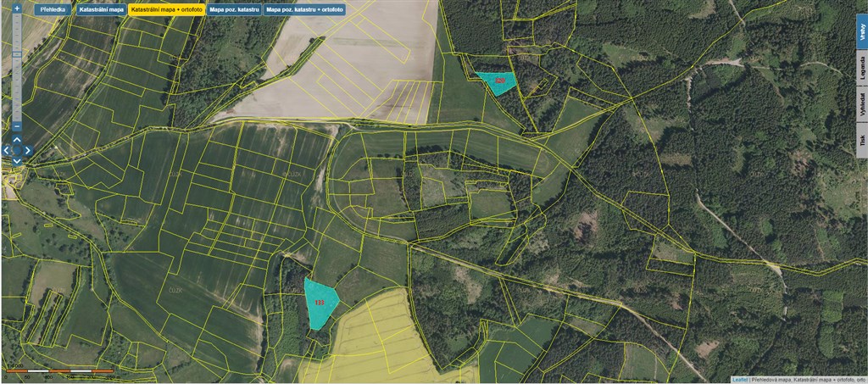Zoom in with the plus button

point(17,8)
